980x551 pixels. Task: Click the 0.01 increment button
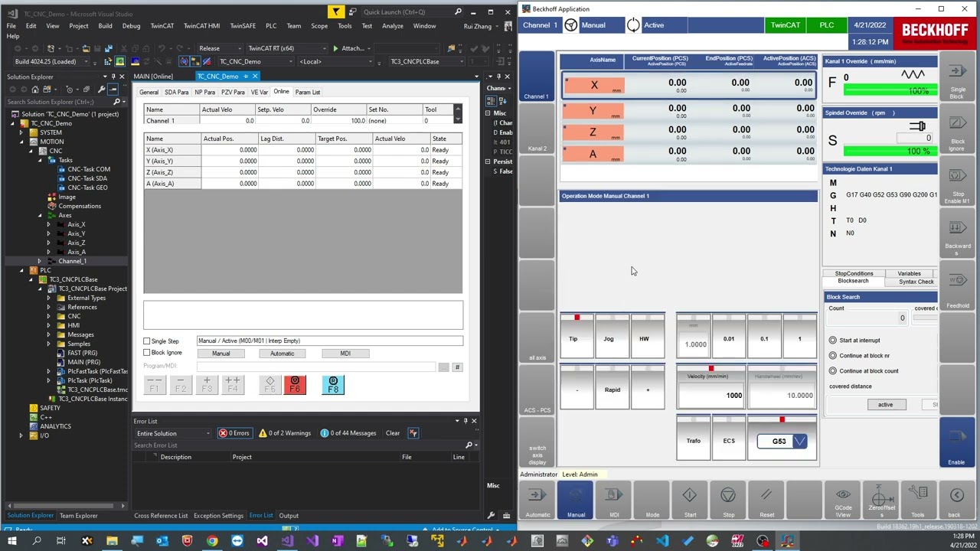(x=728, y=336)
